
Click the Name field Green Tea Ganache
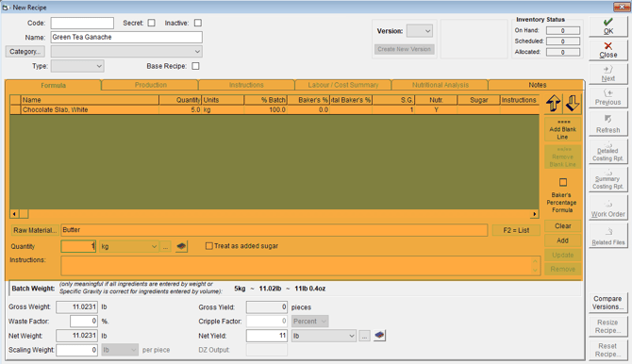(x=126, y=37)
